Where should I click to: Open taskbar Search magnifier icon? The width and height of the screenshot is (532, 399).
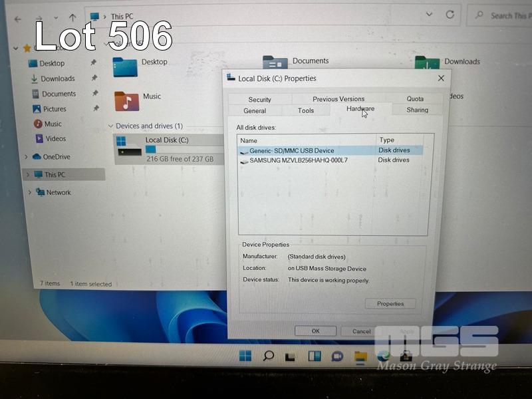pyautogui.click(x=268, y=356)
